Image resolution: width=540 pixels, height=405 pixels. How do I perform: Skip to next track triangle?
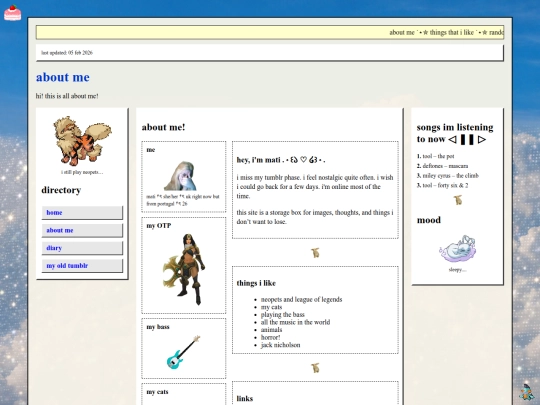point(482,139)
